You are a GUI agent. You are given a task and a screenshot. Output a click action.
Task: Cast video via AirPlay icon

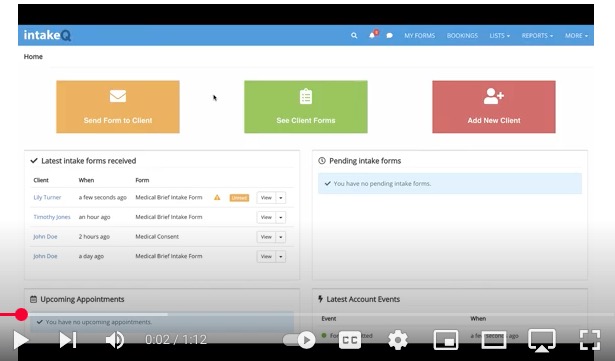point(542,340)
